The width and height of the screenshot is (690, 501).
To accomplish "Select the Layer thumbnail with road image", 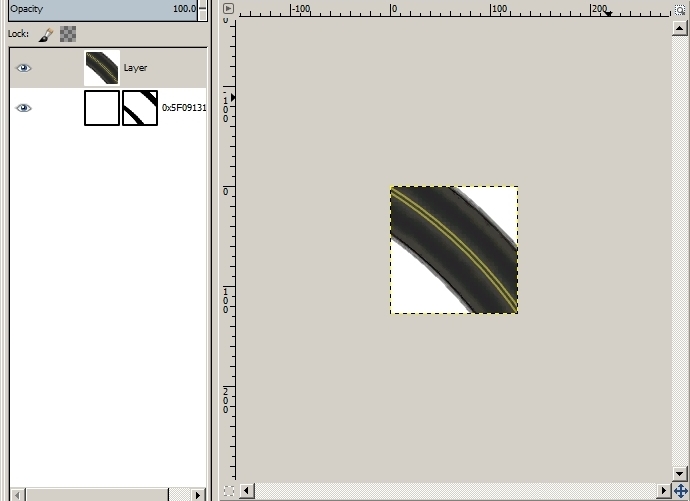I will pos(101,68).
